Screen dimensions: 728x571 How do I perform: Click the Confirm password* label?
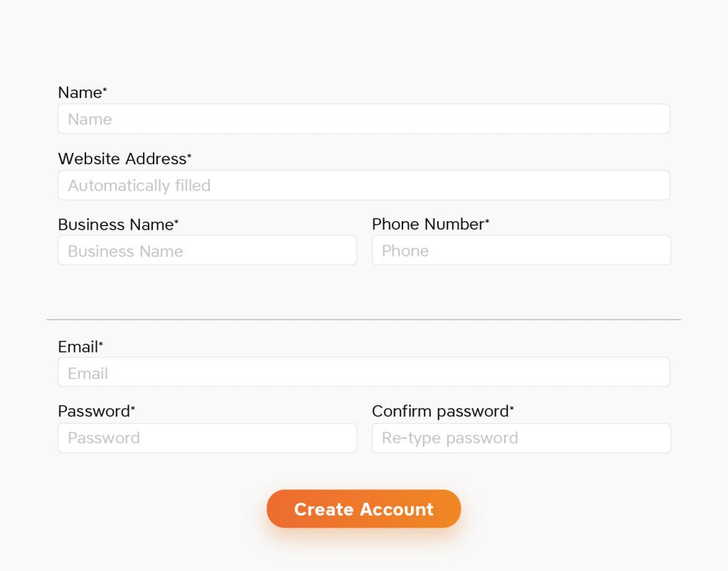point(442,411)
